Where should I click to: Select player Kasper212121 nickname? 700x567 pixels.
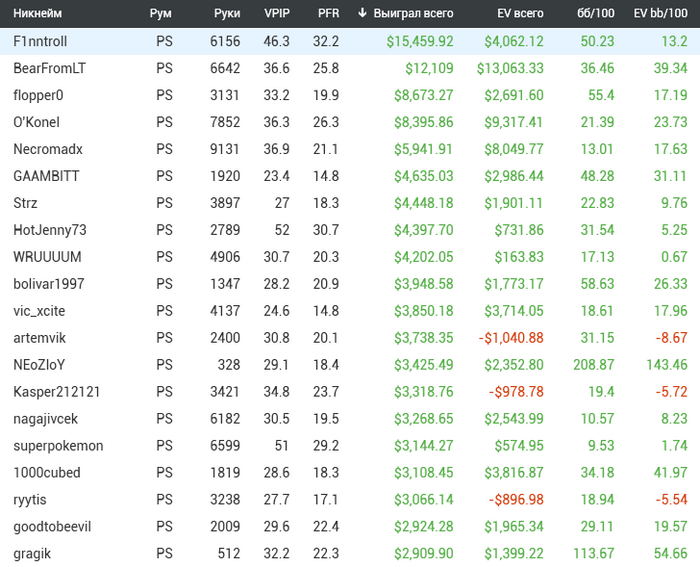(x=57, y=392)
